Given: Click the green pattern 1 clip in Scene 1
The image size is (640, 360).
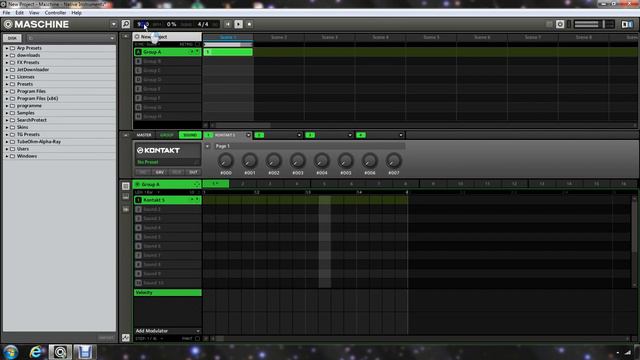Looking at the screenshot, I should tap(228, 52).
